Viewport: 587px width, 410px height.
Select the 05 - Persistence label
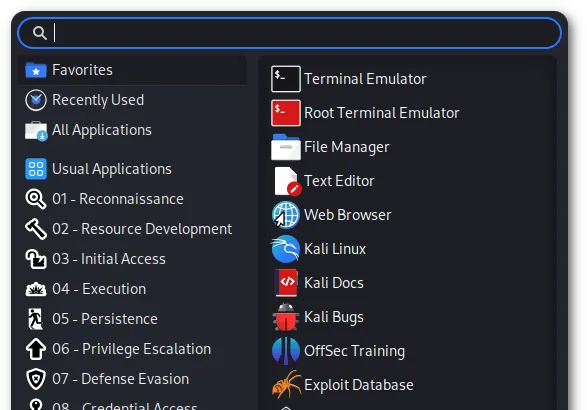pyautogui.click(x=105, y=319)
